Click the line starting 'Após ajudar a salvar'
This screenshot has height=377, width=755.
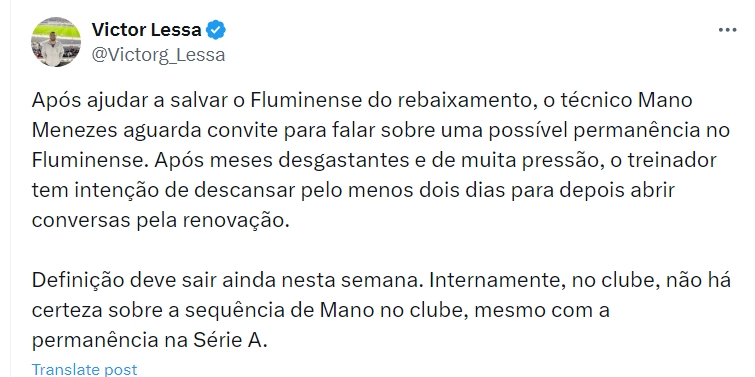[362, 100]
